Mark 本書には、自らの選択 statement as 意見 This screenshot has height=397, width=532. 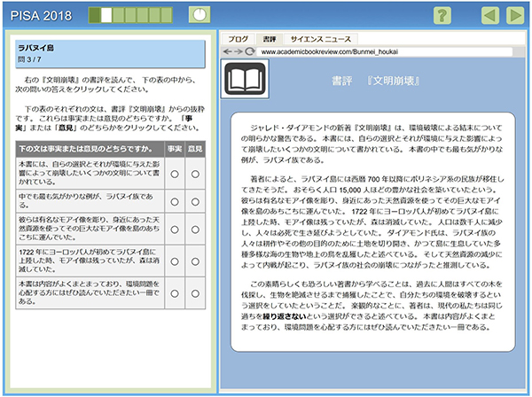(195, 174)
